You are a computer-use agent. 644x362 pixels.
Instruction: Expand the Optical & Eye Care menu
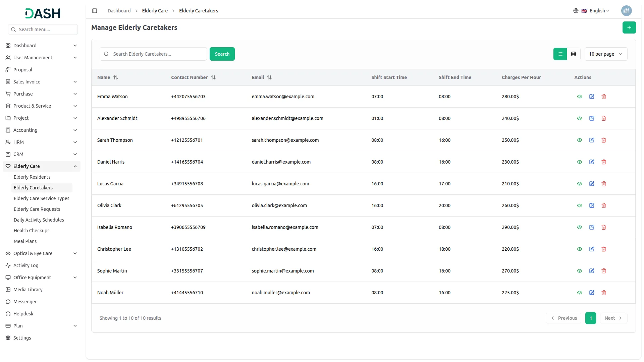42,253
